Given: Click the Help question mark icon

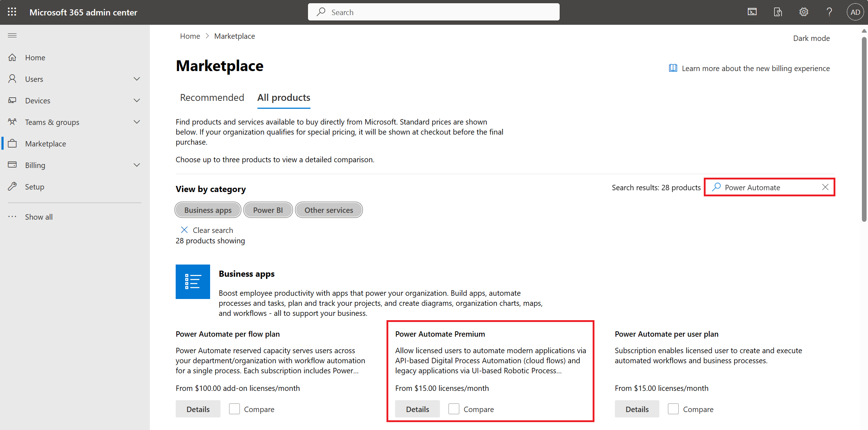Looking at the screenshot, I should 828,11.
